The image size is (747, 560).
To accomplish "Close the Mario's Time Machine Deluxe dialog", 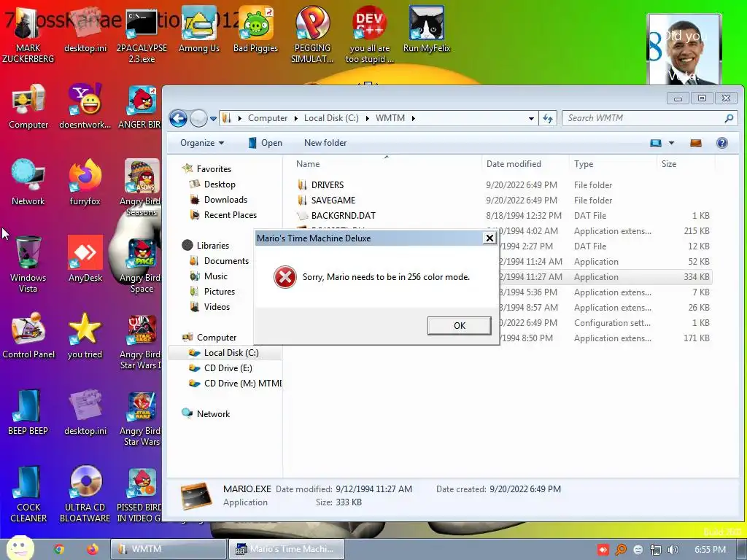I will tap(489, 238).
